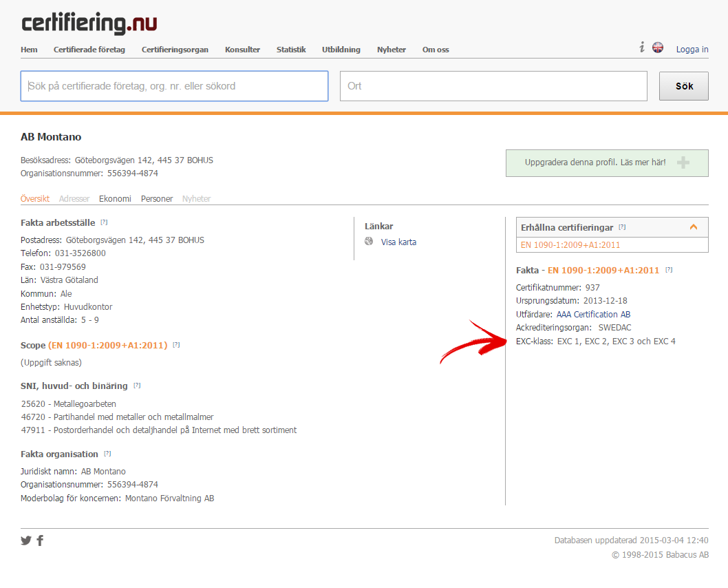Click Ackrediteringsorgan: SWEDAC text
Image resolution: width=728 pixels, height=588 pixels.
(574, 328)
